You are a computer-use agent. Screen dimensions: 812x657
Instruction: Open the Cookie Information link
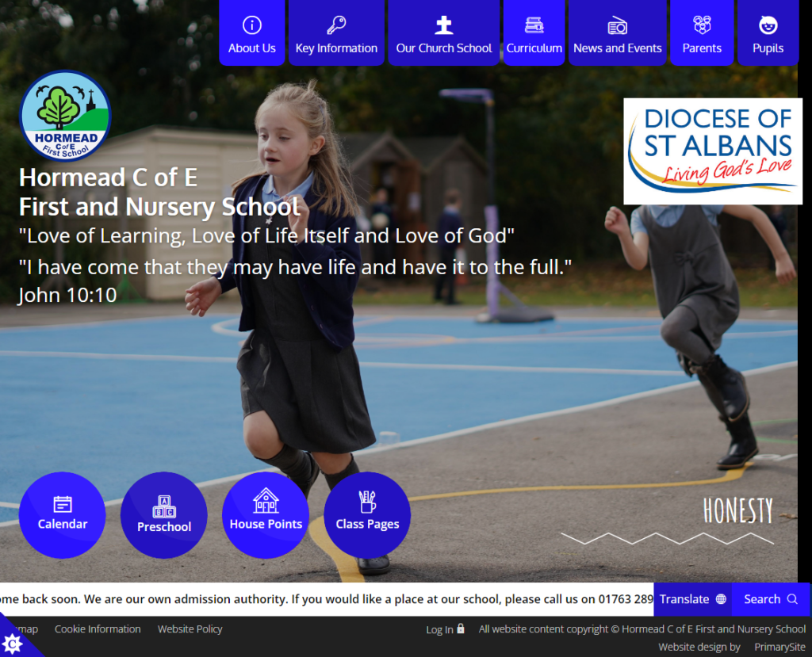(x=98, y=629)
